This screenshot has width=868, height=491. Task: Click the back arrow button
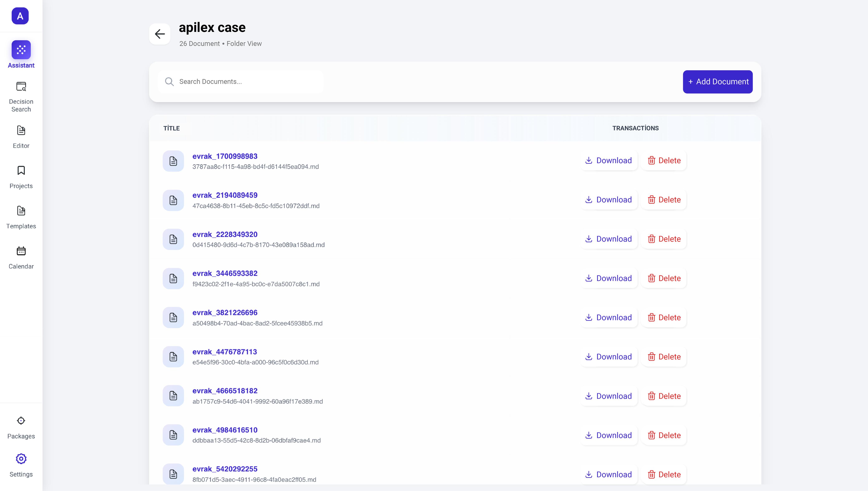160,34
